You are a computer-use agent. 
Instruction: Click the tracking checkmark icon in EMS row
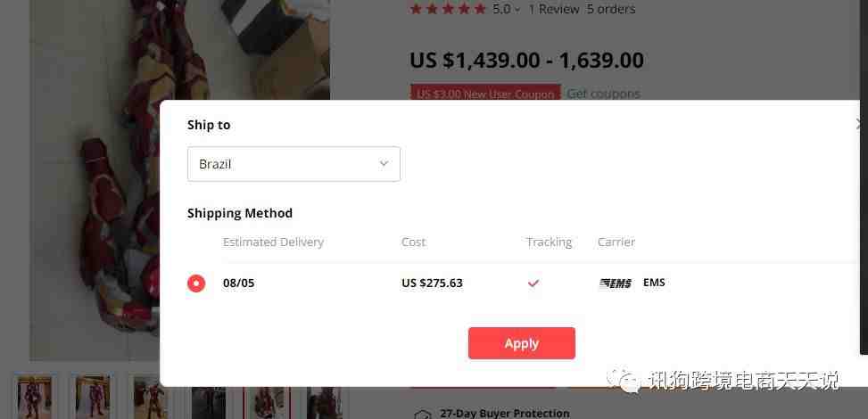[x=533, y=283]
